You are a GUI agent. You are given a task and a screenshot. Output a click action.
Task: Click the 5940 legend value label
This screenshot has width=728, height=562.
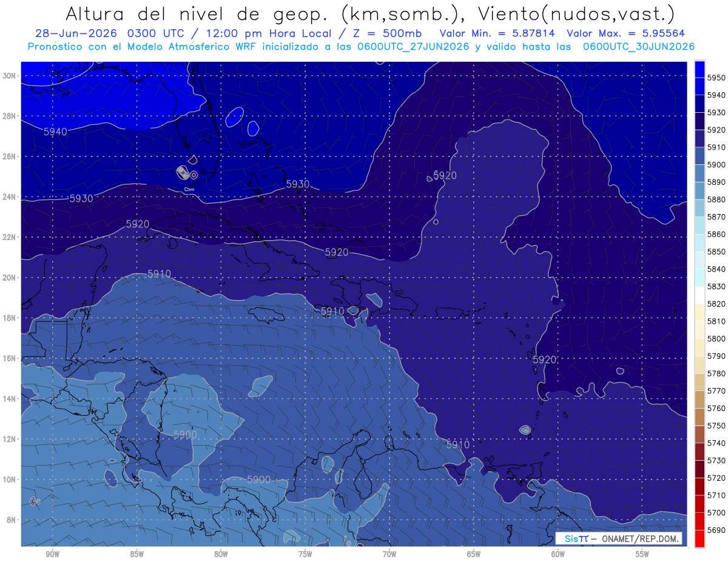[x=716, y=95]
